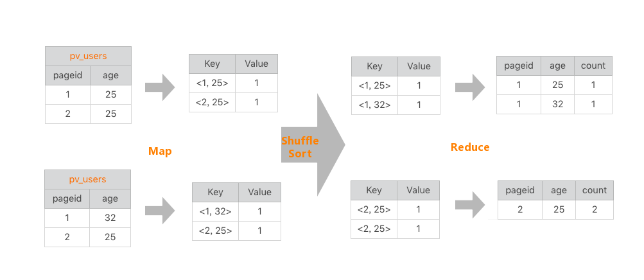Click the Value header in the bottom shuffled table
This screenshot has height=280, width=644.
pos(419,189)
